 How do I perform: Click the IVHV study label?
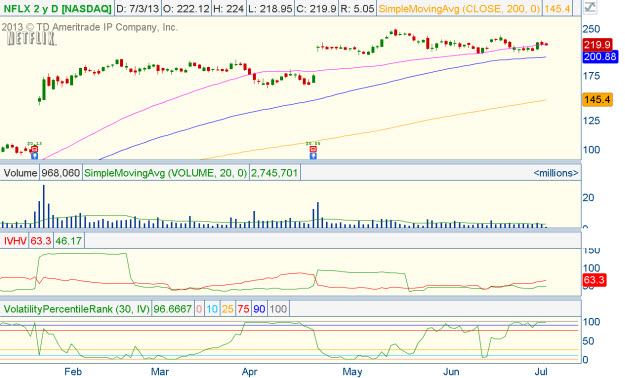coord(15,241)
